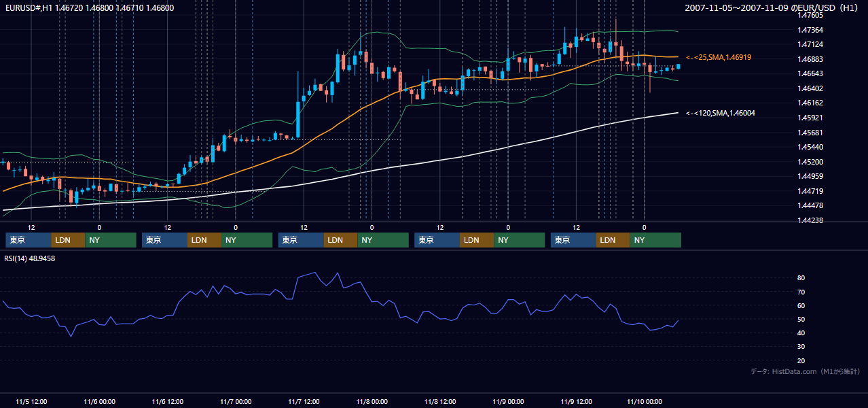Click the 11/8 12:00 time axis label
868x408 pixels.
pyautogui.click(x=440, y=401)
